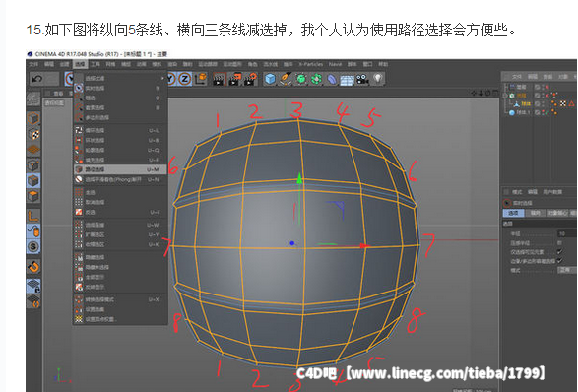578x392 pixels.
Task: Toggle the green check on 球体.1 row
Action: 547,112
